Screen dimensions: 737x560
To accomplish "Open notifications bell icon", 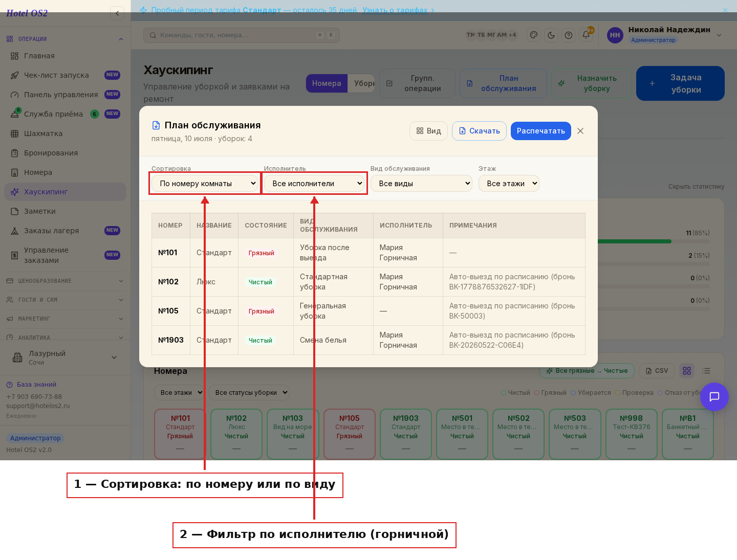I will pos(587,35).
